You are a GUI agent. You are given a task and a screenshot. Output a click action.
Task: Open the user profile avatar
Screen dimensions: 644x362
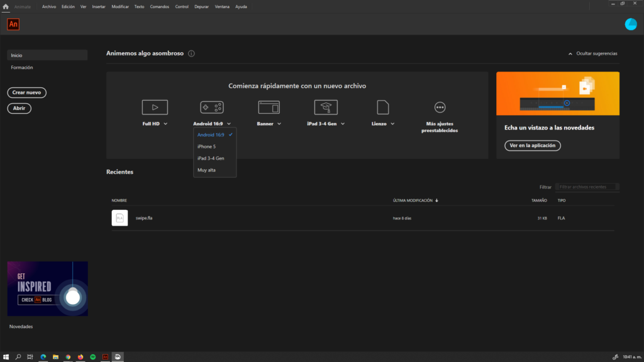(630, 25)
